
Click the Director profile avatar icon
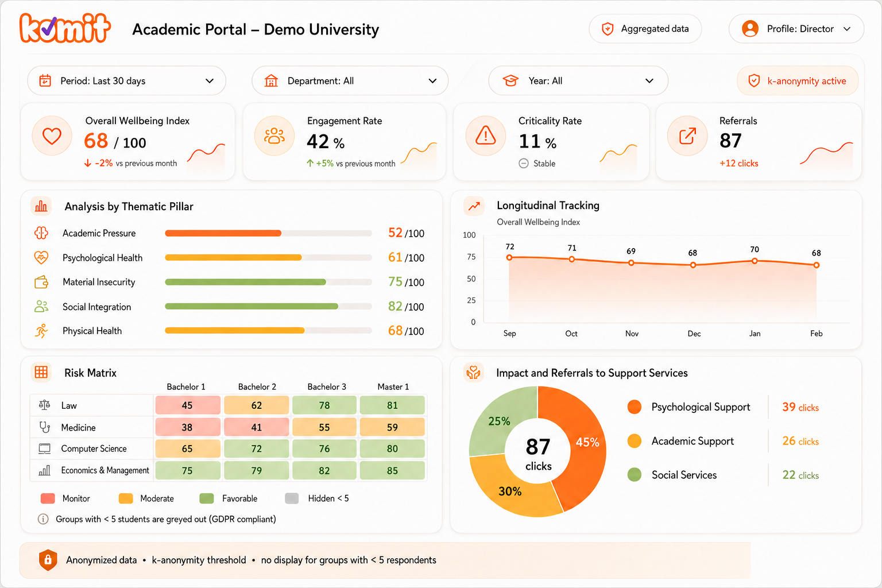[750, 29]
